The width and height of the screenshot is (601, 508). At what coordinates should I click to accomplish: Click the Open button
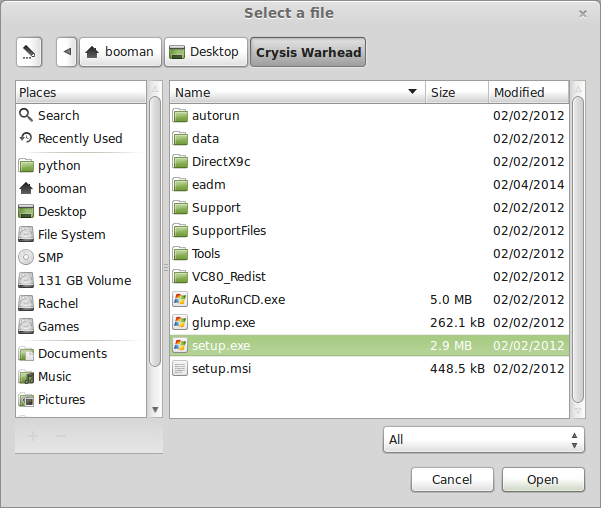tap(543, 479)
